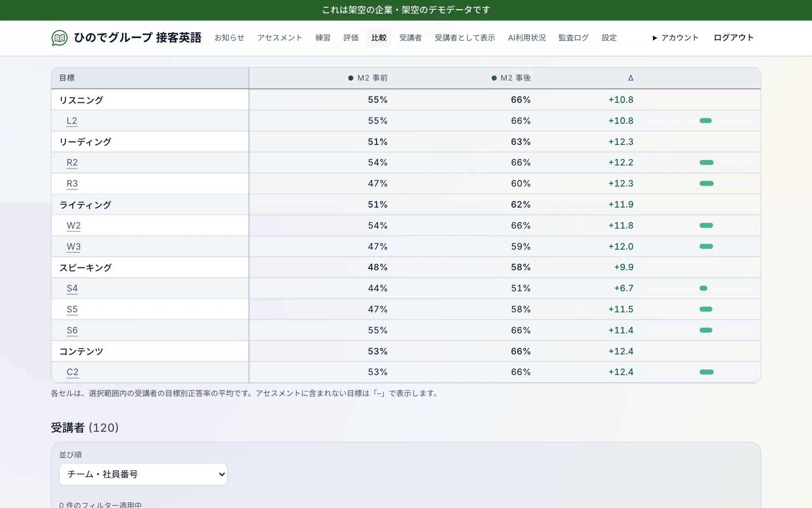812x508 pixels.
Task: Open the 監査ログ page
Action: pos(573,38)
